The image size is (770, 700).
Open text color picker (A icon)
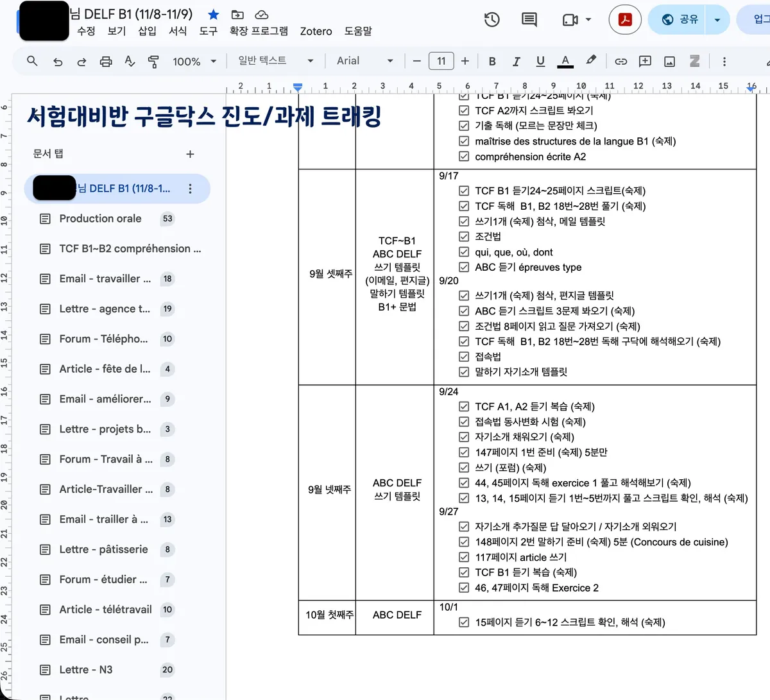point(565,62)
